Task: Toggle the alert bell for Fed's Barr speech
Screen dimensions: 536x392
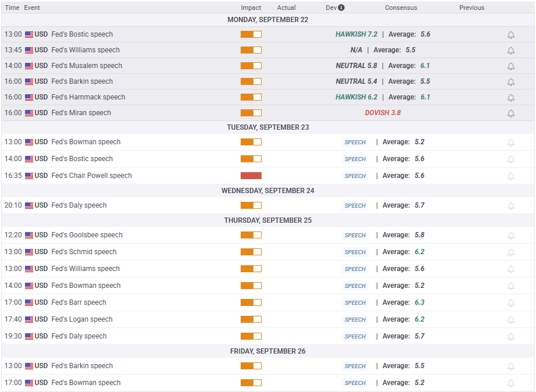Action: click(x=511, y=303)
